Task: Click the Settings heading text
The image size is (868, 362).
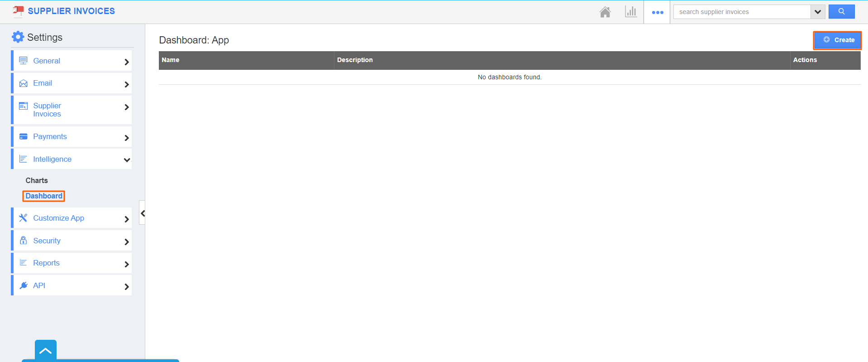Action: point(45,37)
